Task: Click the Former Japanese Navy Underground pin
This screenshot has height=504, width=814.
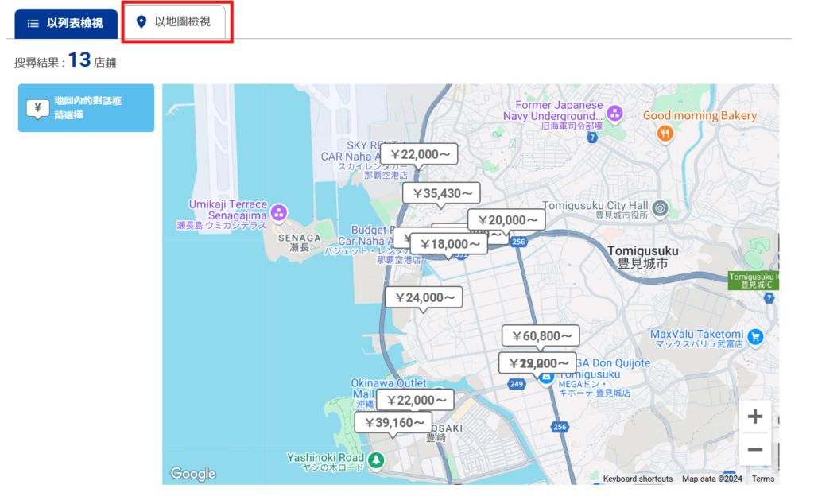Action: tap(614, 113)
